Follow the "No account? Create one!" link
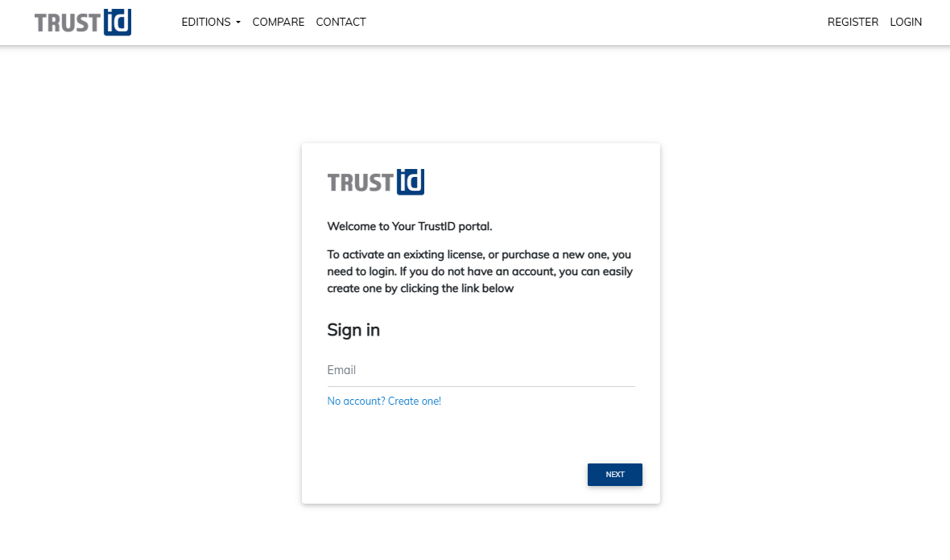The width and height of the screenshot is (950, 560). click(384, 401)
